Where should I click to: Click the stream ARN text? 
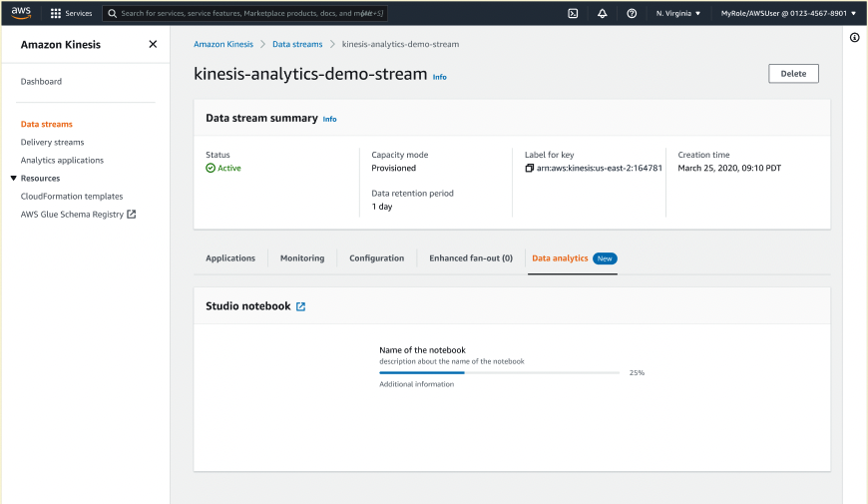coord(599,168)
